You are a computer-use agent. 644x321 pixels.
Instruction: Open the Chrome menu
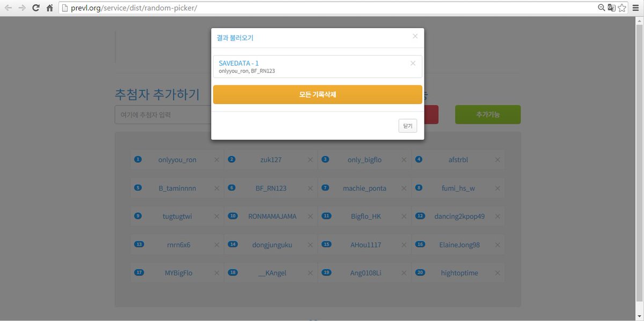click(636, 8)
